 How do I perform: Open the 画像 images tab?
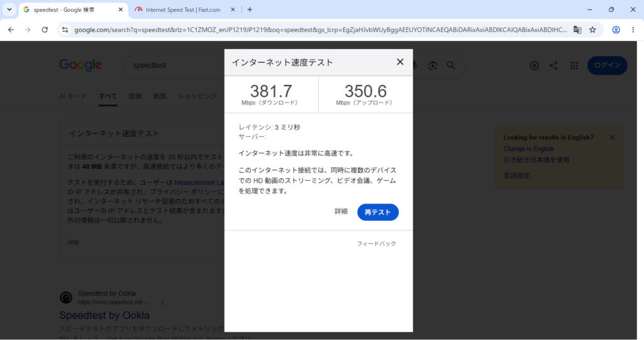coord(135,96)
